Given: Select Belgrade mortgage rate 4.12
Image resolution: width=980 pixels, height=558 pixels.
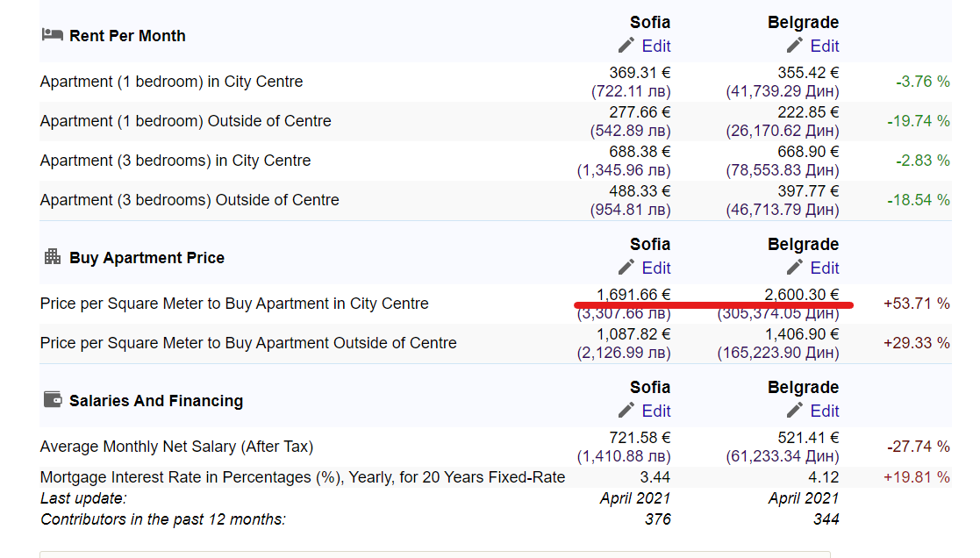Looking at the screenshot, I should pos(823,477).
